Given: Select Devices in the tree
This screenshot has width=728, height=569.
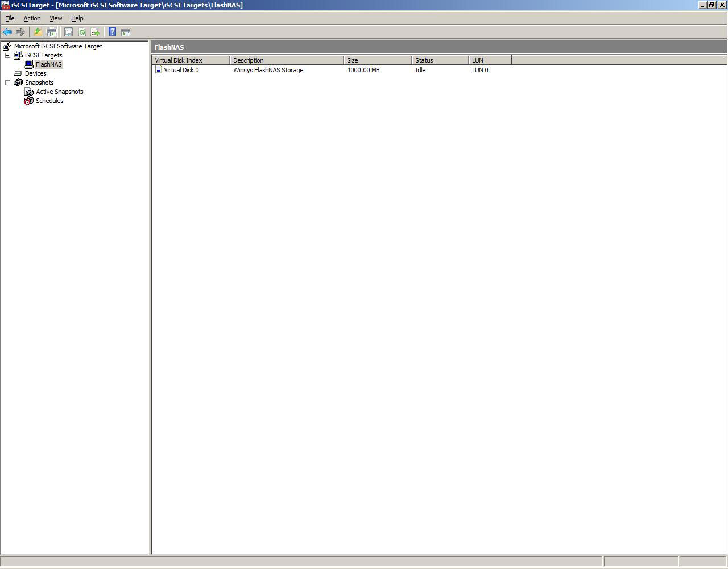Looking at the screenshot, I should [x=35, y=73].
